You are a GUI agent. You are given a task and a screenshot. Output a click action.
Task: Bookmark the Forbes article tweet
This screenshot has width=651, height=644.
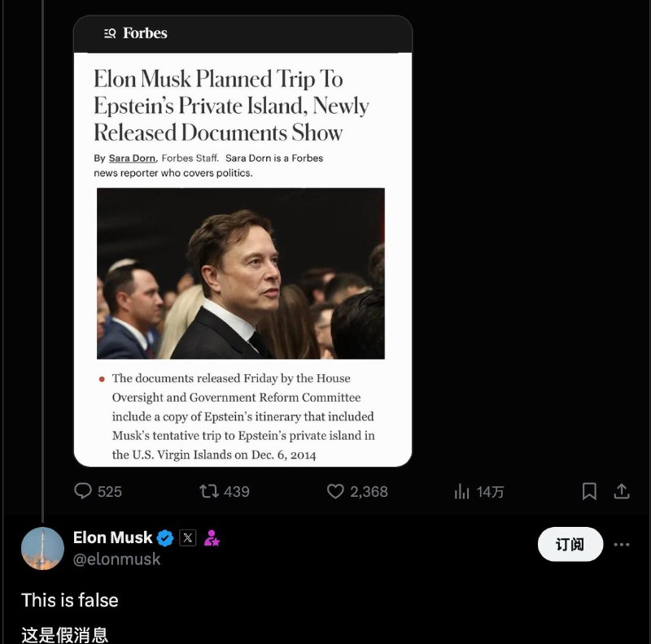tap(589, 491)
